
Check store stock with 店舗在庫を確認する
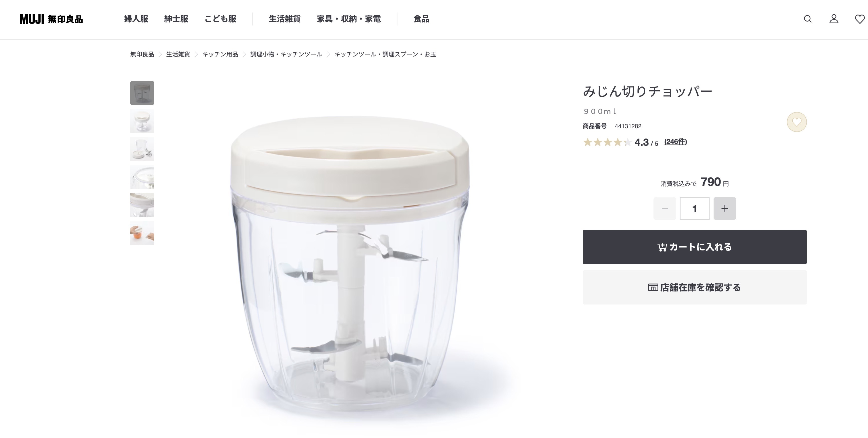click(695, 287)
